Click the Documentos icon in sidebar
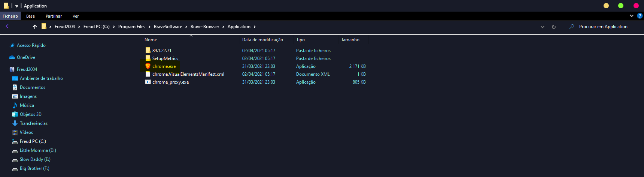This screenshot has height=177, width=644. pos(15,87)
